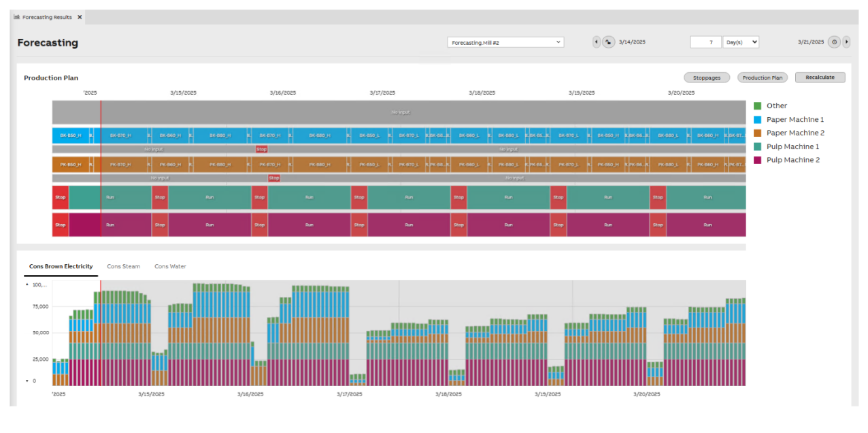Open the Day(s) unit dropdown

741,42
